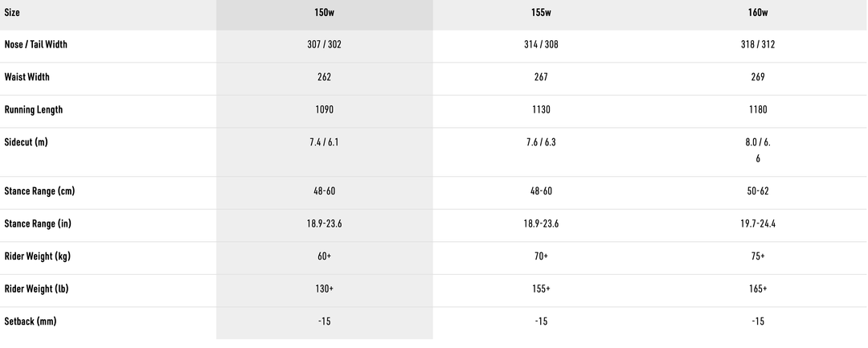868x348 pixels.
Task: Click the Size header label
Action: tap(13, 12)
